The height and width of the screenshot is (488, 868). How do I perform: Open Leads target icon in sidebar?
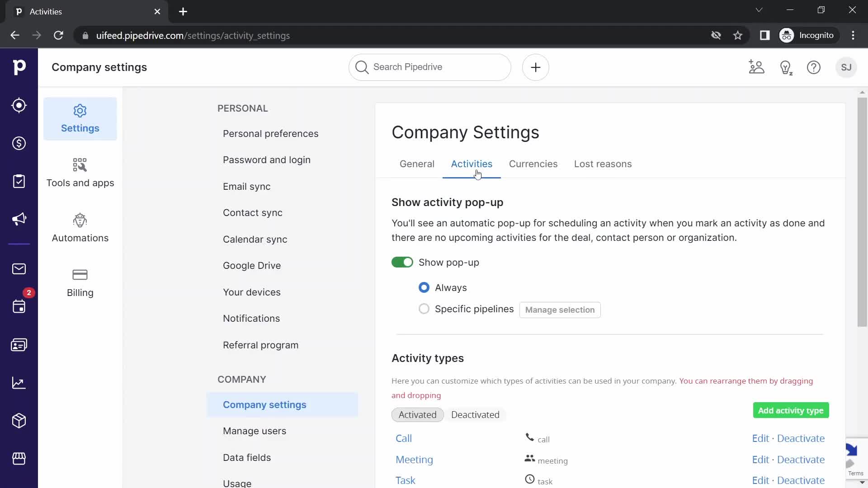pos(19,105)
